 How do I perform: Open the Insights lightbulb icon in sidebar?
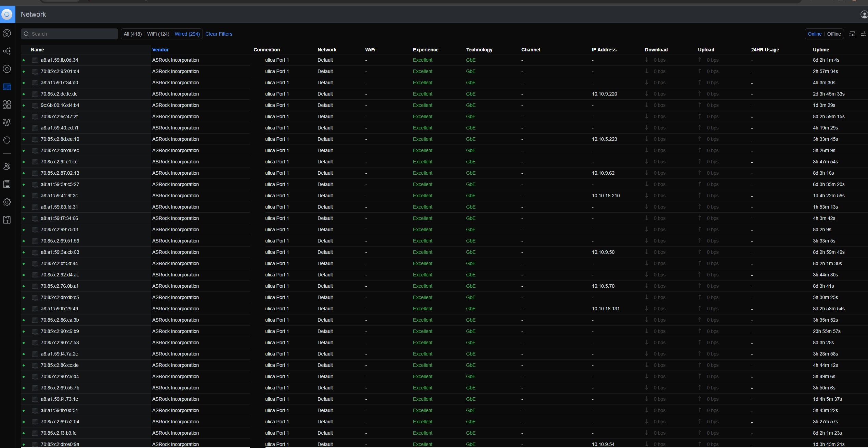tap(7, 140)
